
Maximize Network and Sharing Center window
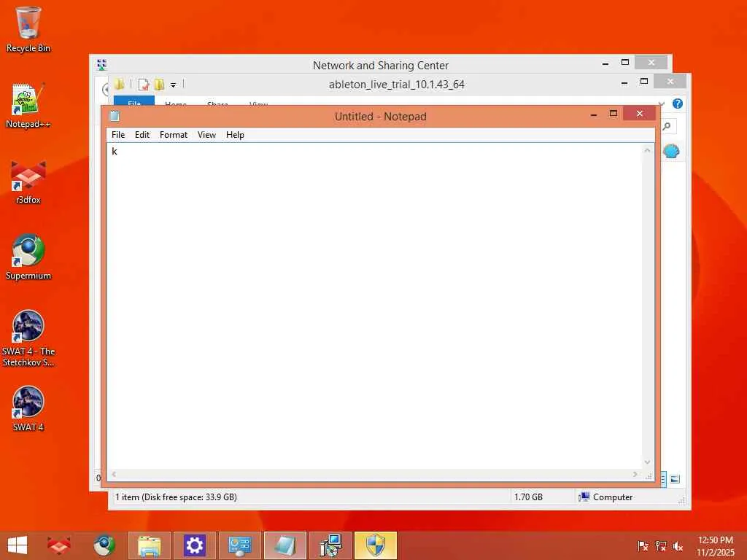625,63
